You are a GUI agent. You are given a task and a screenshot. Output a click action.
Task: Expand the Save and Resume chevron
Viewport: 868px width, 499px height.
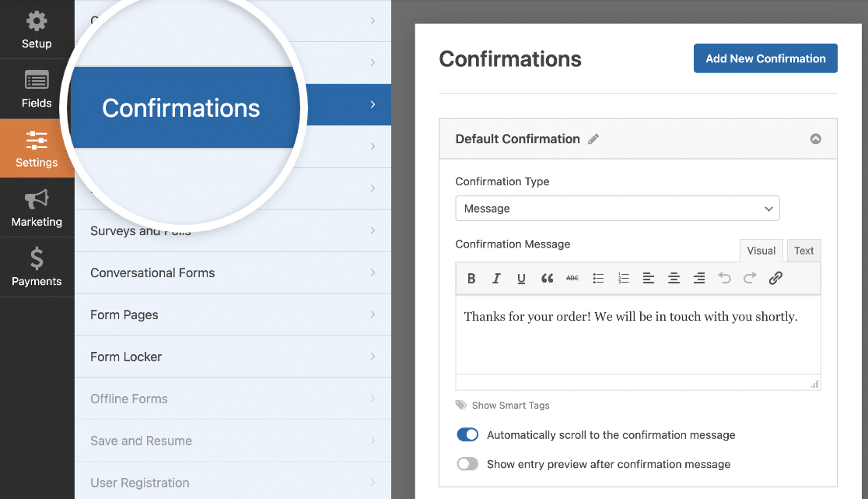[x=373, y=441]
